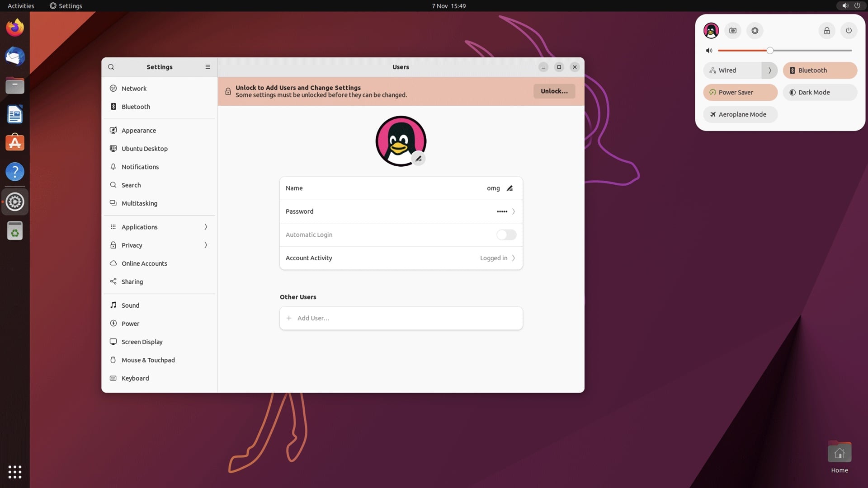Open system menu in top bar

[x=851, y=6]
